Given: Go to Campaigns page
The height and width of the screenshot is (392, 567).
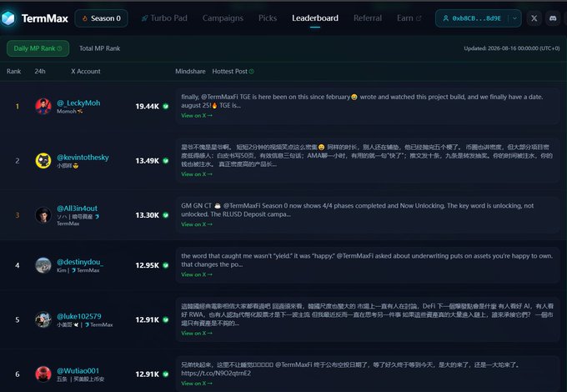Looking at the screenshot, I should click(223, 18).
